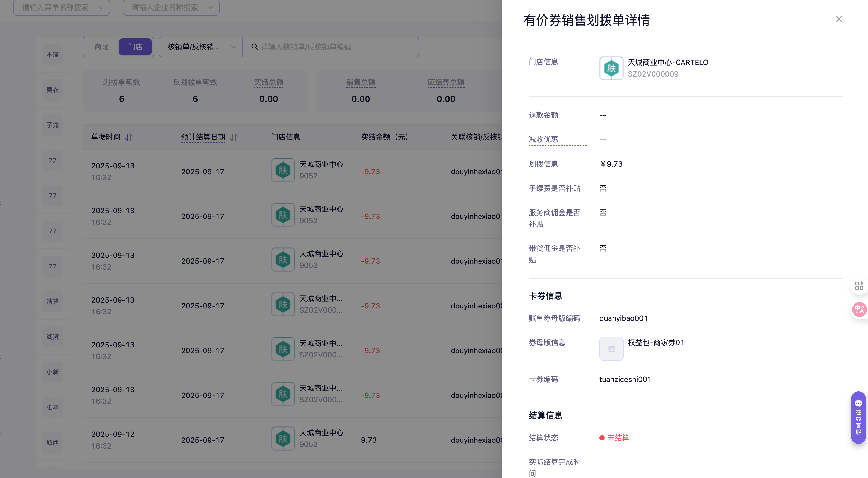This screenshot has width=868, height=478.
Task: Click the search magnifier icon
Action: pyautogui.click(x=255, y=47)
